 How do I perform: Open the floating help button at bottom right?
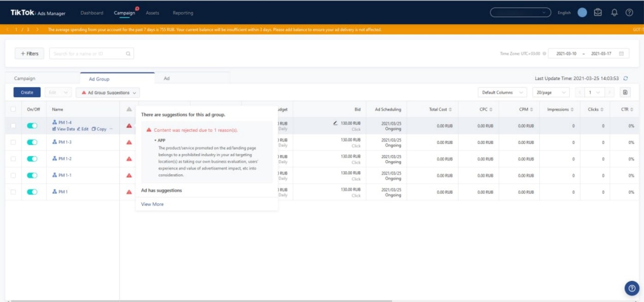pyautogui.click(x=632, y=288)
